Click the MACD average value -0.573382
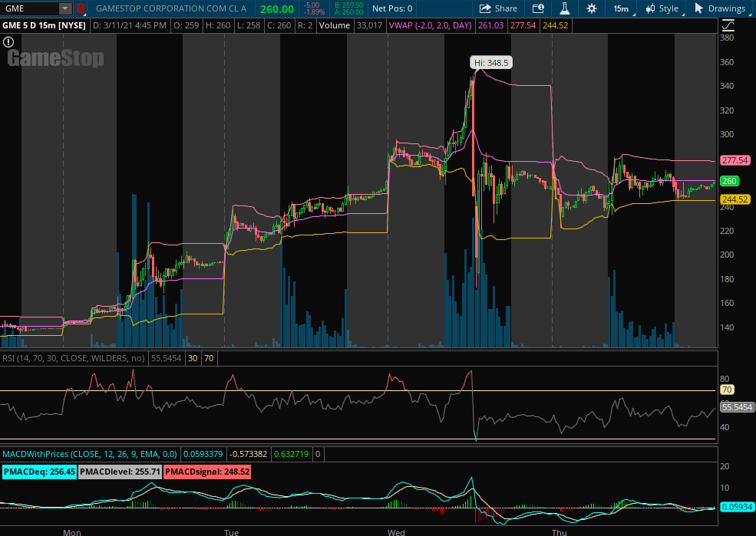Image resolution: width=756 pixels, height=536 pixels. pos(248,454)
